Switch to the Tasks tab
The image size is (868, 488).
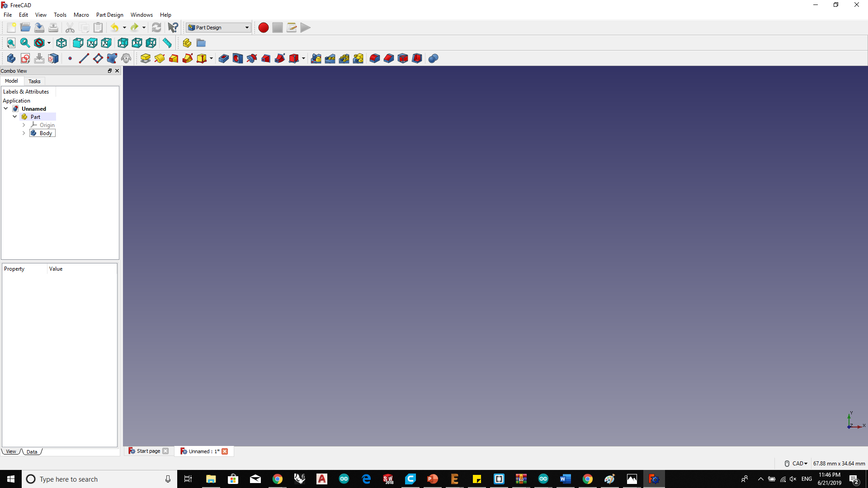coord(34,81)
